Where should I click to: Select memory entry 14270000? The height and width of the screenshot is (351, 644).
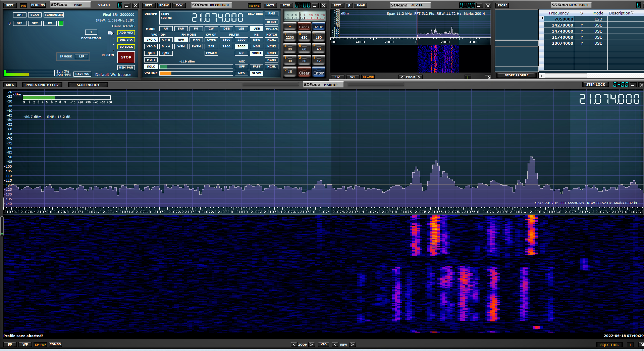[562, 25]
